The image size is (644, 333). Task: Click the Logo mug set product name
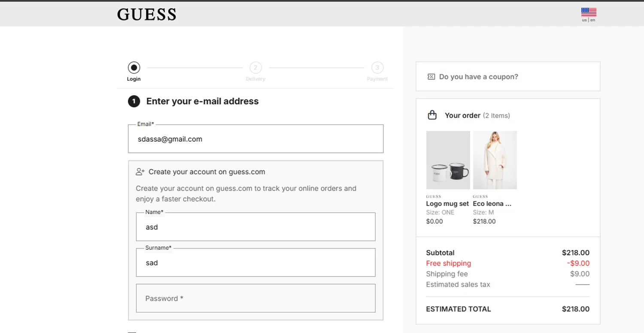pyautogui.click(x=447, y=204)
